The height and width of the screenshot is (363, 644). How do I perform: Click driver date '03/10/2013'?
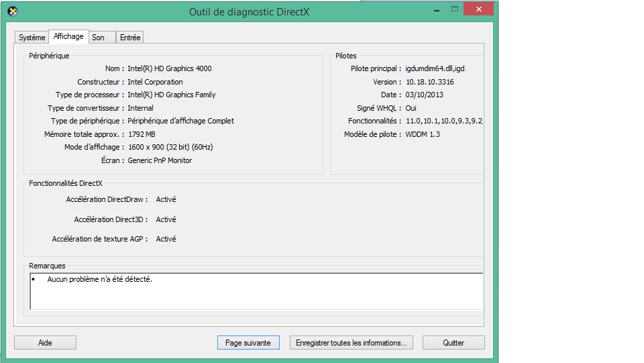pyautogui.click(x=424, y=95)
